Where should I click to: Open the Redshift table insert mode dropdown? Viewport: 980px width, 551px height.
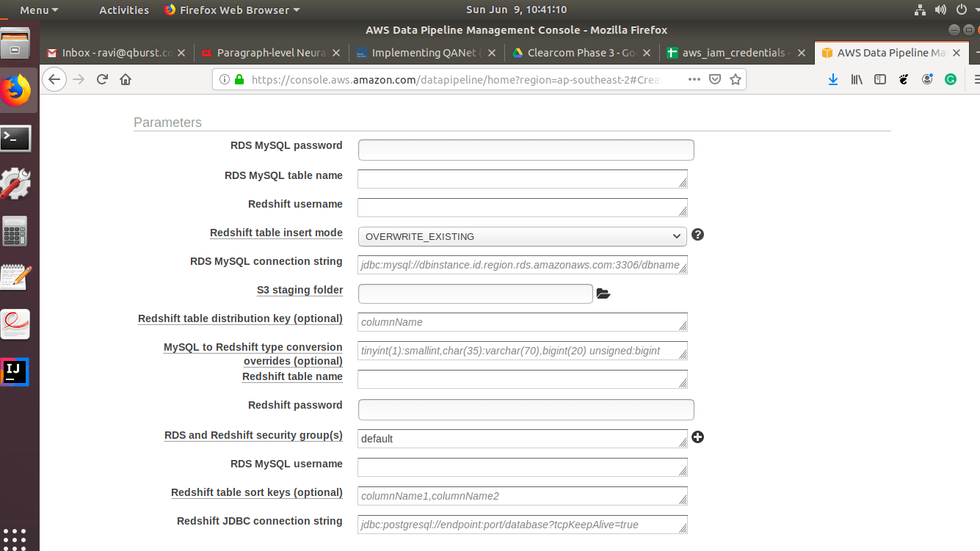pos(522,236)
